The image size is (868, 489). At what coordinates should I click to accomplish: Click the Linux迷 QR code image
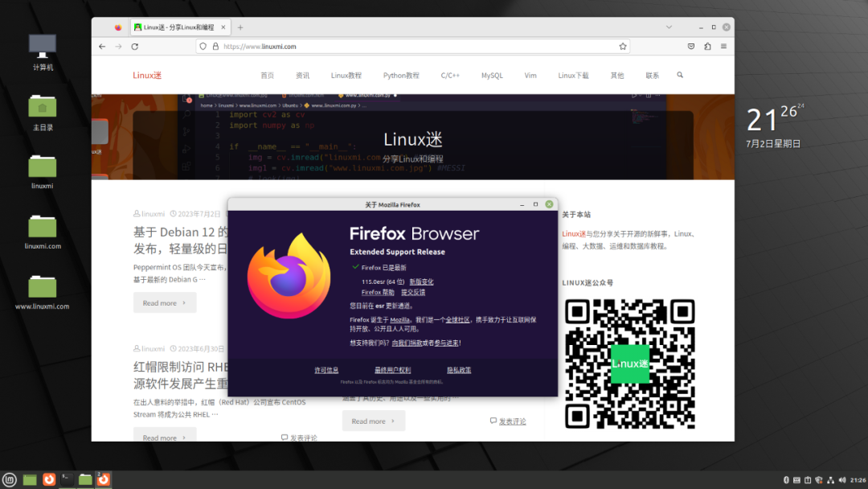[x=630, y=364]
